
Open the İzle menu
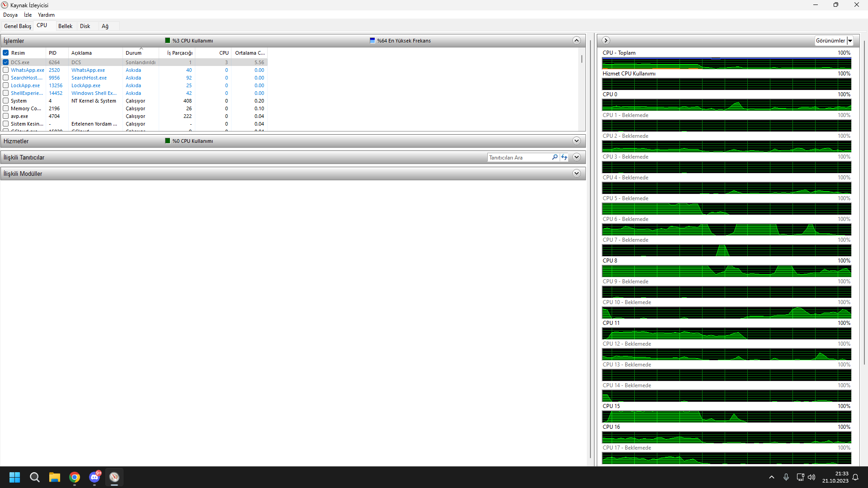click(x=28, y=15)
